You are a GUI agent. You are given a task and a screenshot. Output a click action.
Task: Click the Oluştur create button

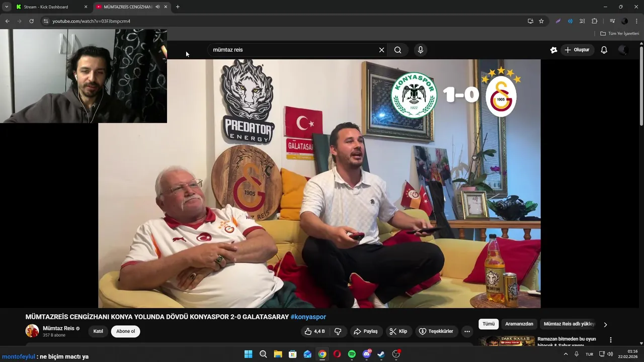tap(577, 50)
